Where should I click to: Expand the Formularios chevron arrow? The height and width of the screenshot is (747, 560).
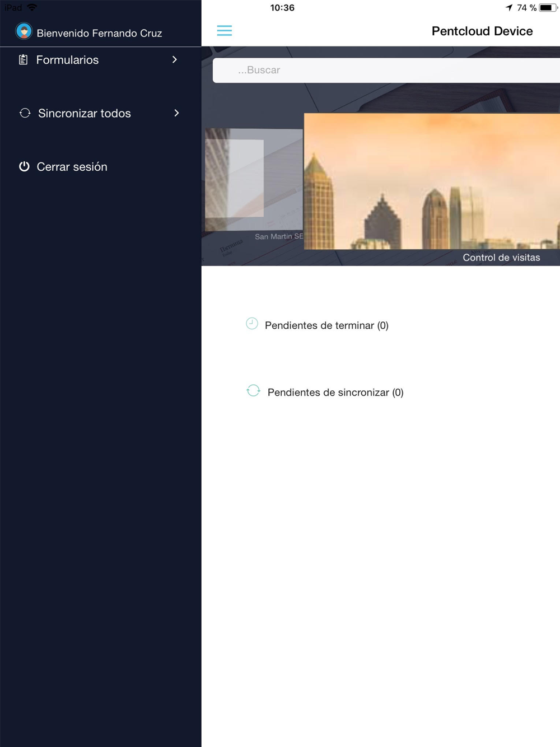[175, 59]
